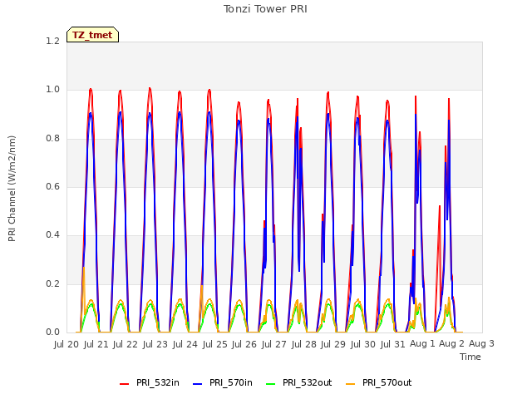Click the PRI Channel (W/m2/nm) axis label
This screenshot has width=532, height=399.
pos(12,189)
